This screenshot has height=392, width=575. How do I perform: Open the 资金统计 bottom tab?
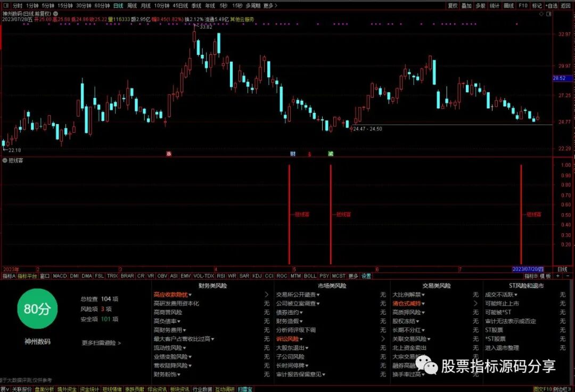[89, 389]
